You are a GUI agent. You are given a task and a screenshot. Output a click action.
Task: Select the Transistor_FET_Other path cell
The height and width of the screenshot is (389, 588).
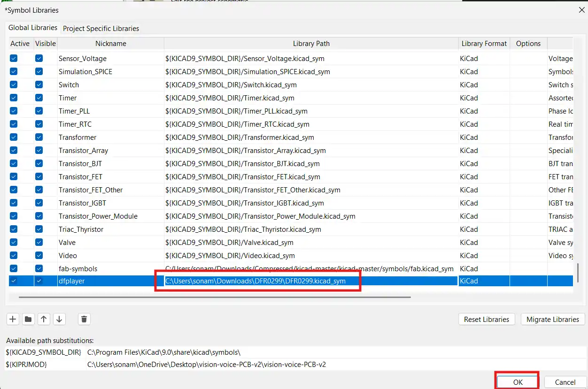point(311,190)
